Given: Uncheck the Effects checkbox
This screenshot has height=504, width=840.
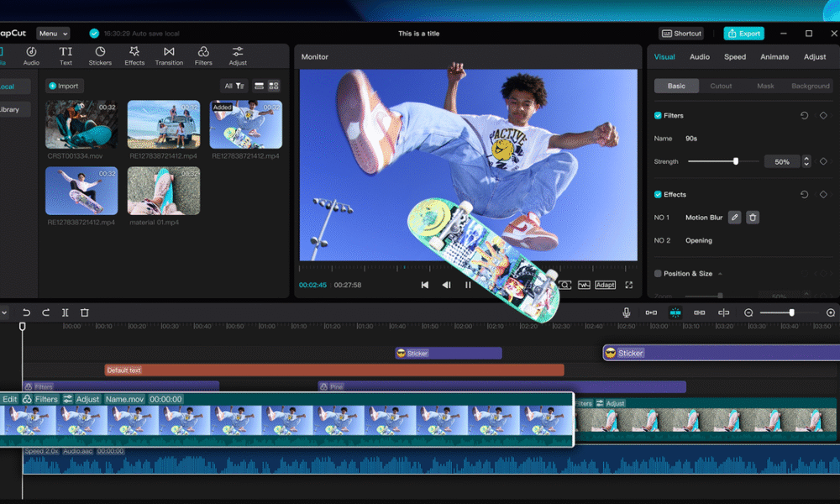Looking at the screenshot, I should (658, 194).
